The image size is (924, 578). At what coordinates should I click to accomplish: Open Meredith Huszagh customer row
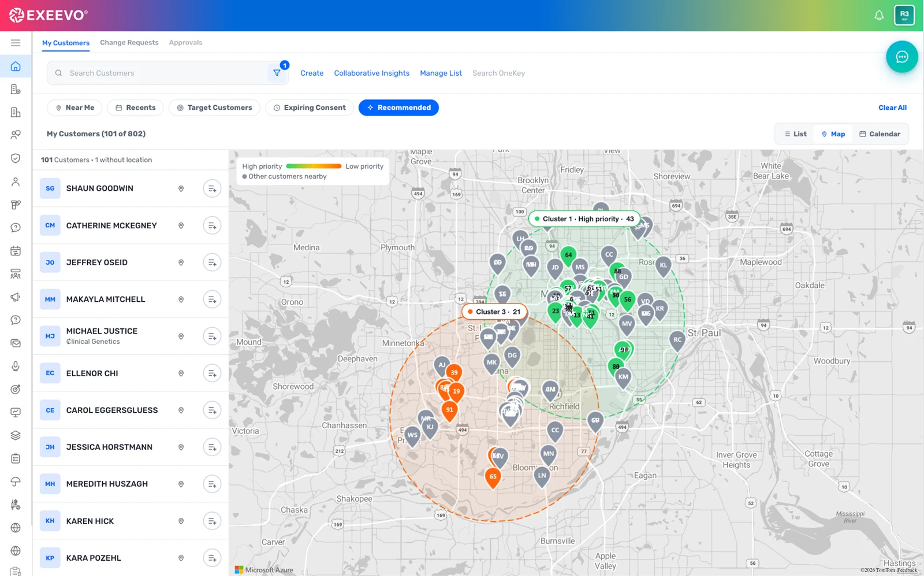131,484
